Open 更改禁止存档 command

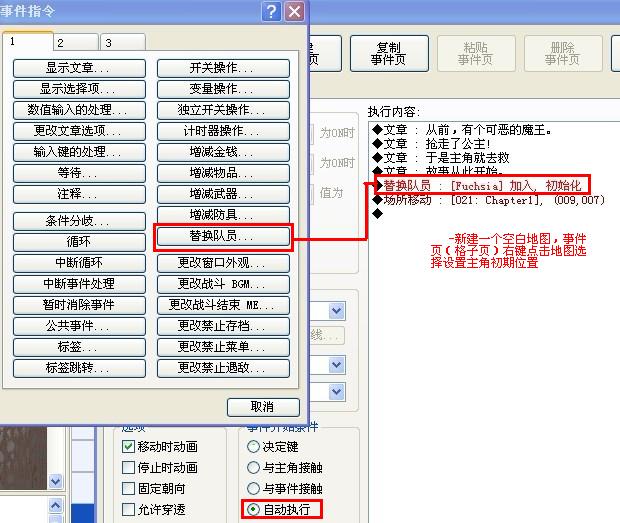pyautogui.click(x=223, y=326)
